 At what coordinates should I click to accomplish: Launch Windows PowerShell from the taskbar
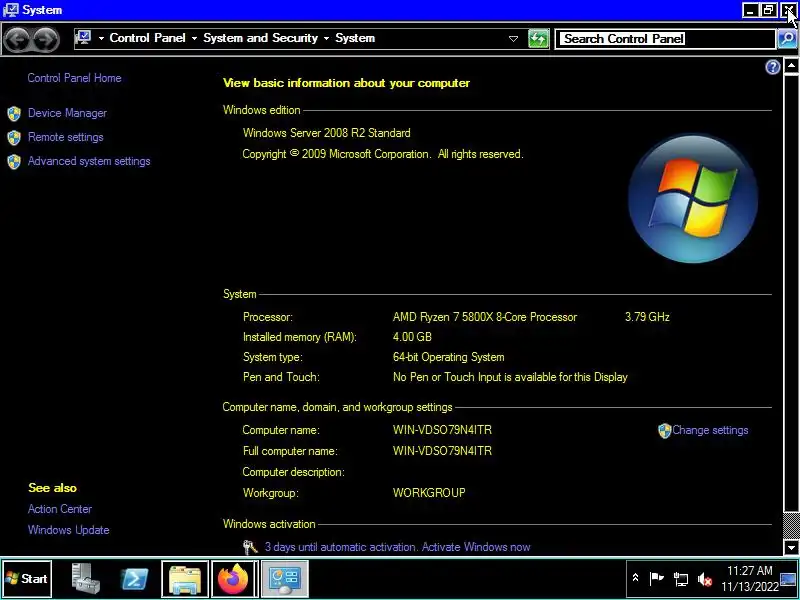[134, 579]
